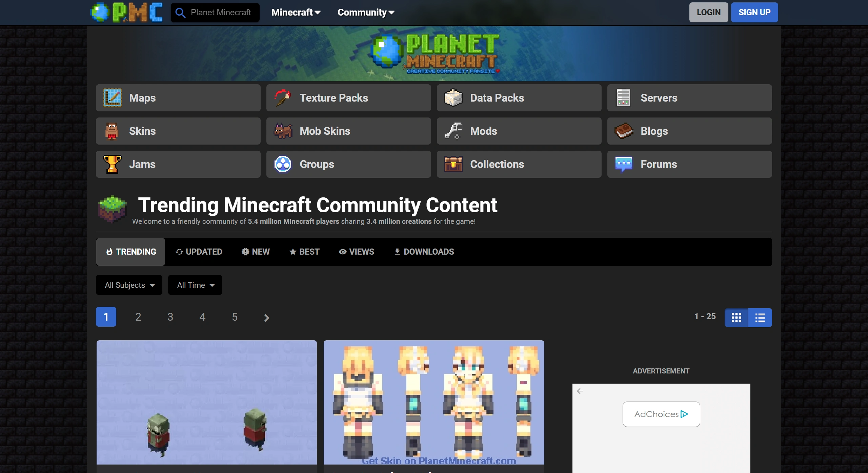Click the Jams trophy icon
Screen dimensions: 868x473
[112, 164]
